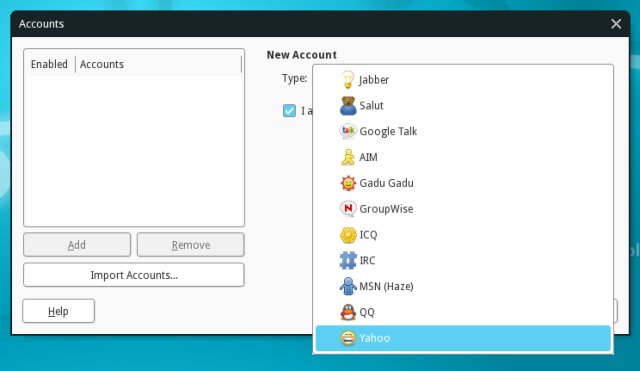Select QQ protocol
This screenshot has height=371, width=640.
[x=463, y=312]
